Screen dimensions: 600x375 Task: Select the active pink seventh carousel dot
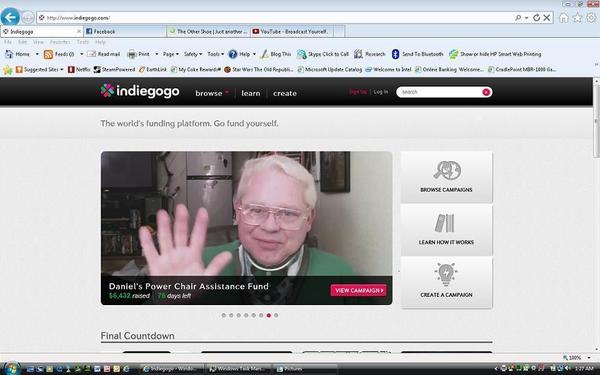point(269,315)
